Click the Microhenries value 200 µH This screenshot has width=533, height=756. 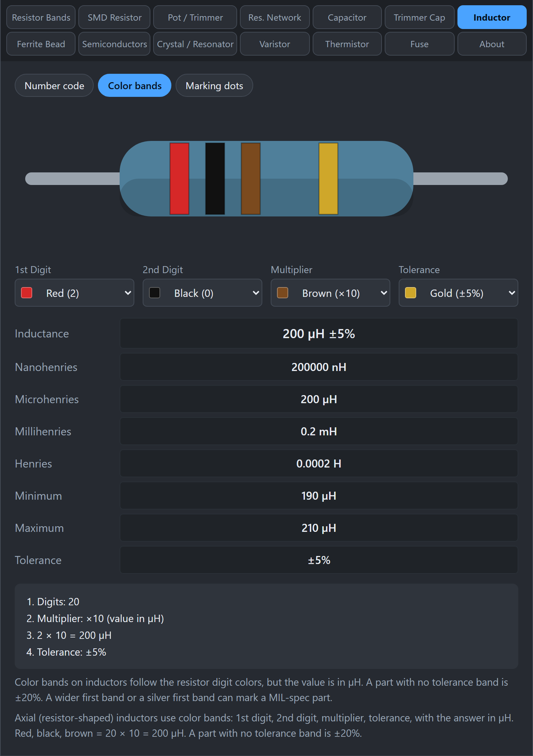point(319,399)
